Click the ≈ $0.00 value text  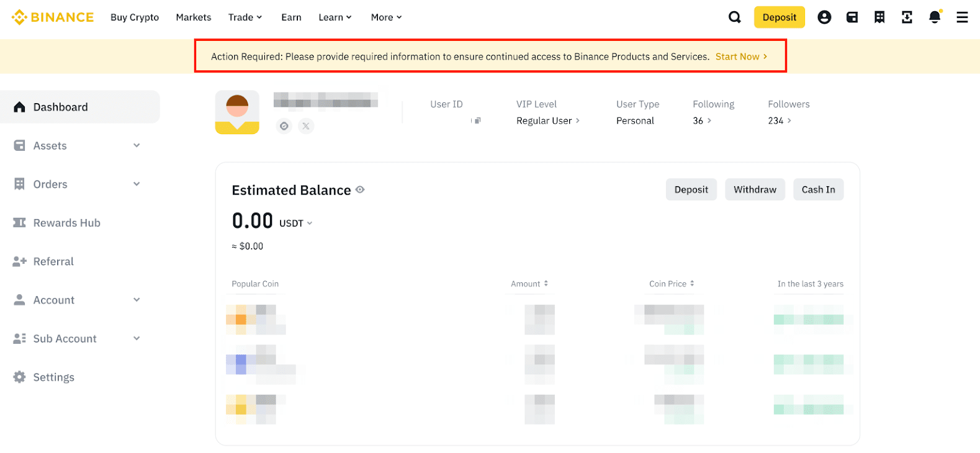pyautogui.click(x=248, y=246)
